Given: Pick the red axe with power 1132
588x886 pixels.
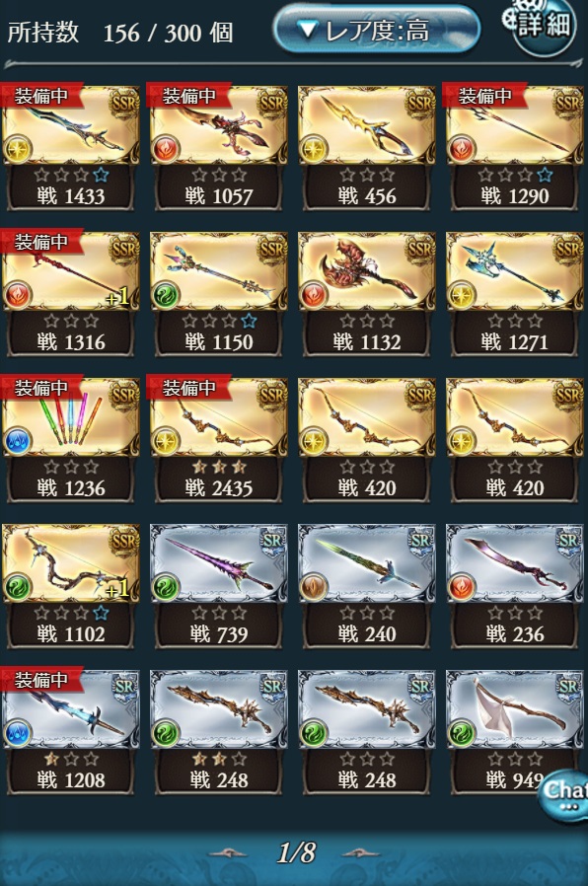Looking at the screenshot, I should point(367,293).
